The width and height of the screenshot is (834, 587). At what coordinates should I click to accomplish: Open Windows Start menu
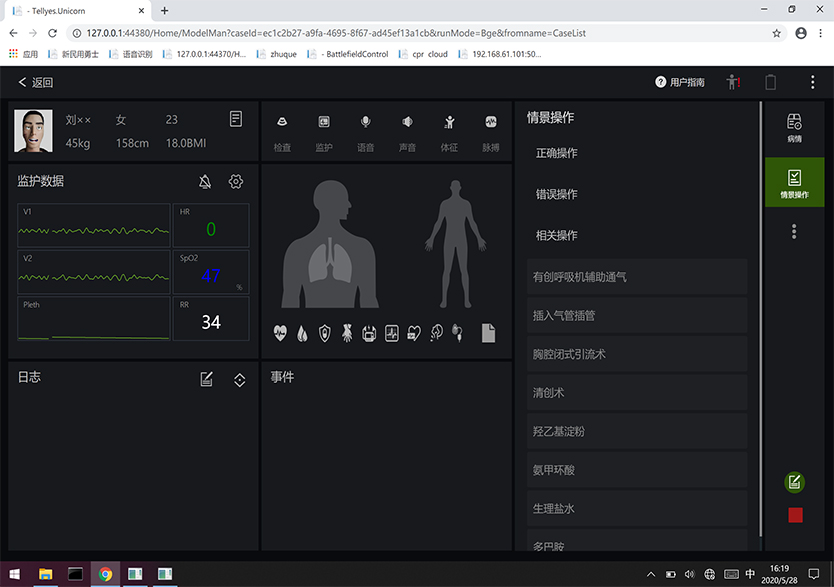pos(14,574)
